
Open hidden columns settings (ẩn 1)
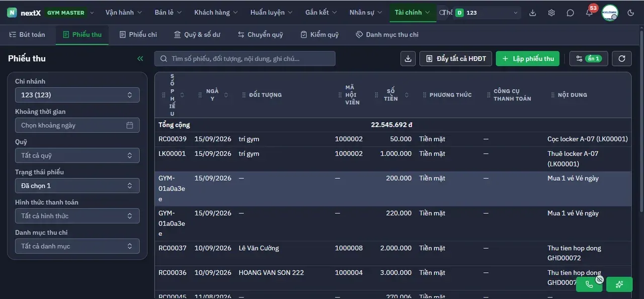tap(589, 58)
